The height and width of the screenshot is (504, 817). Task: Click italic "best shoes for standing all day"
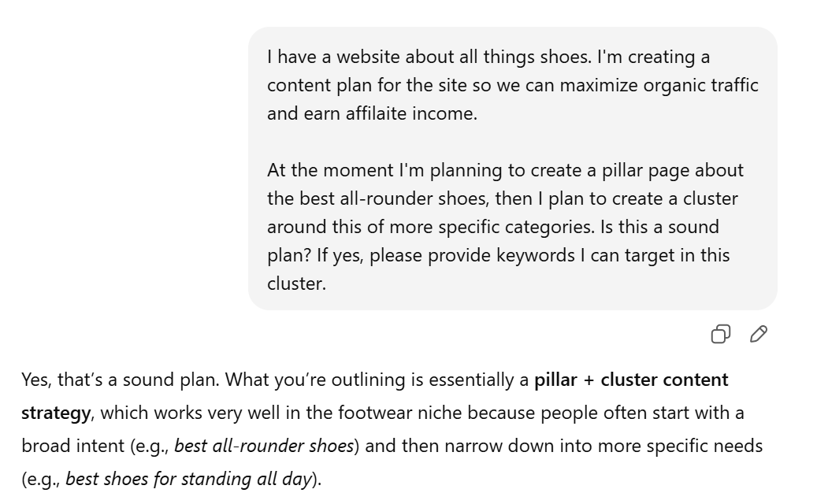[x=189, y=479]
